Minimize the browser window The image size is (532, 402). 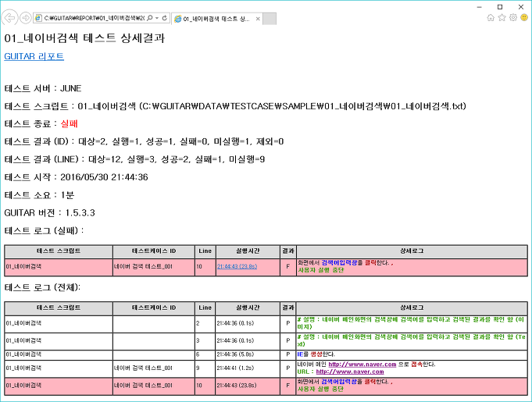click(x=480, y=7)
